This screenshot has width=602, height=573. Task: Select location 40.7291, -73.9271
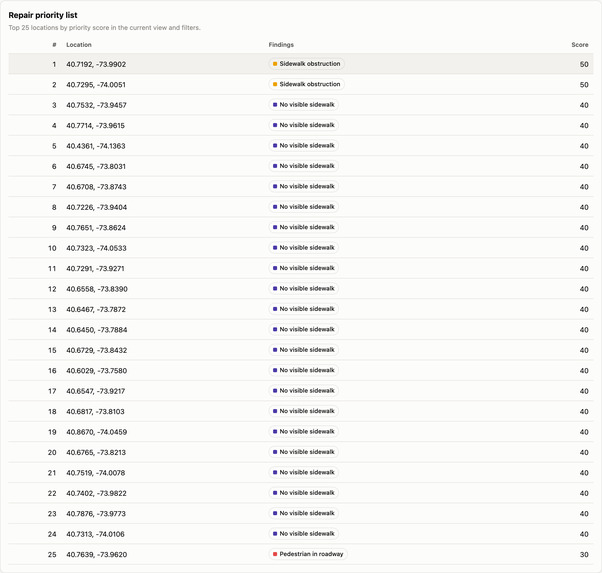point(95,268)
